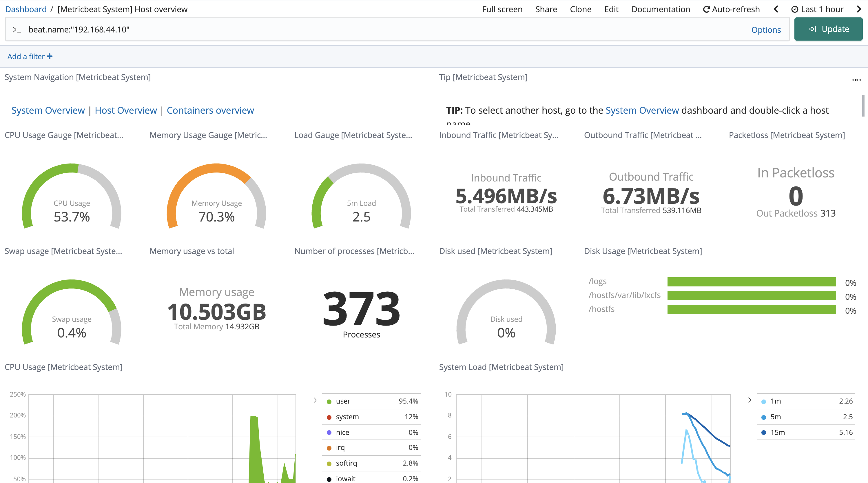Click the clock icon next to Last 1 hour
Image resolution: width=868 pixels, height=483 pixels.
click(x=795, y=9)
